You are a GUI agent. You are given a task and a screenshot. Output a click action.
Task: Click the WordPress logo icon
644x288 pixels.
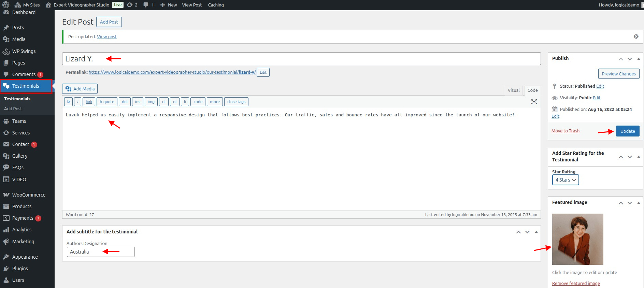(6, 5)
